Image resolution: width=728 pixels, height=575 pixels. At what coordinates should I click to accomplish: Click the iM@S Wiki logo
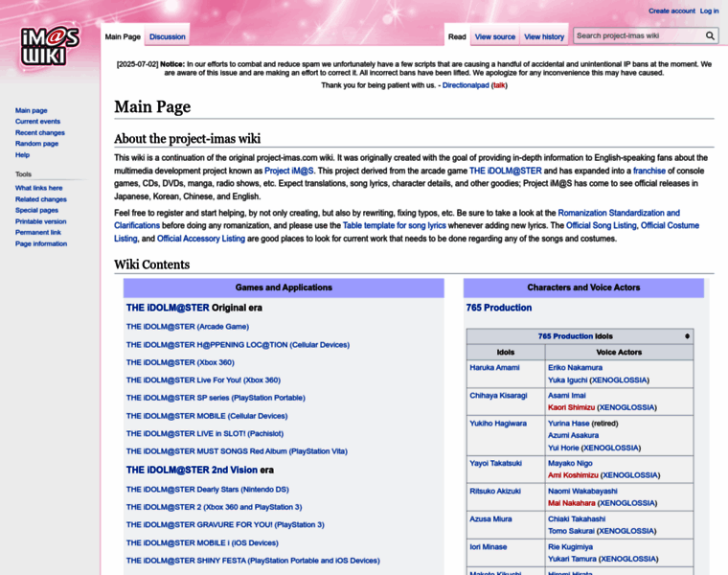[50, 46]
